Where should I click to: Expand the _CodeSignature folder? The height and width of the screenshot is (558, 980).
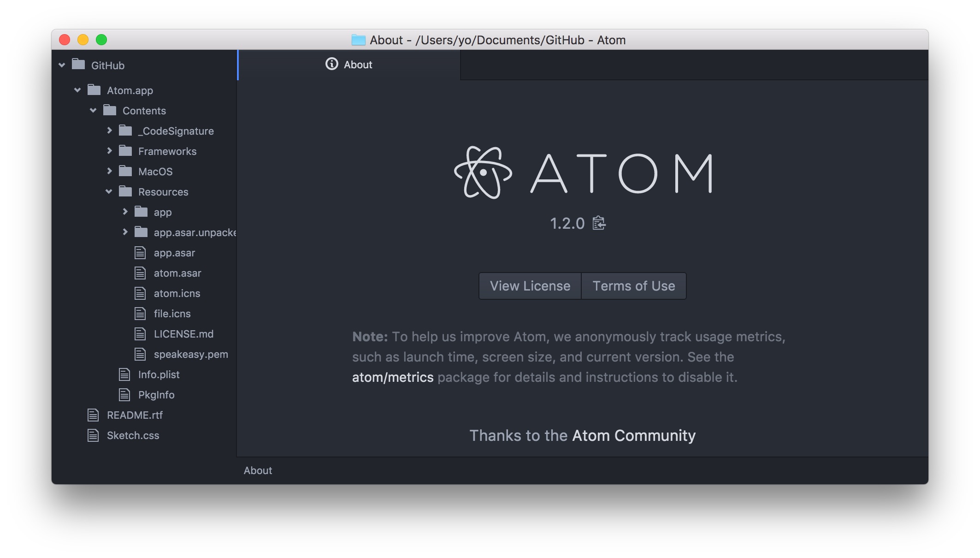(109, 131)
